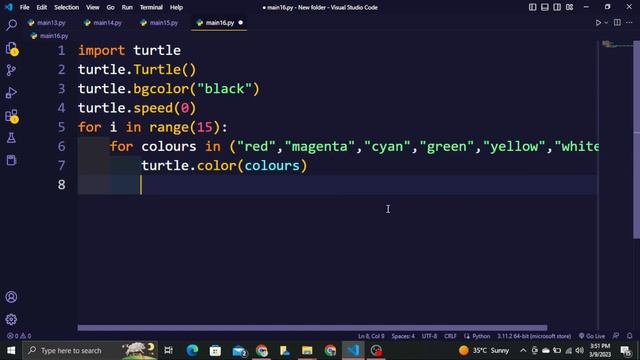
Task: Switch to main15.py tab
Action: click(159, 23)
